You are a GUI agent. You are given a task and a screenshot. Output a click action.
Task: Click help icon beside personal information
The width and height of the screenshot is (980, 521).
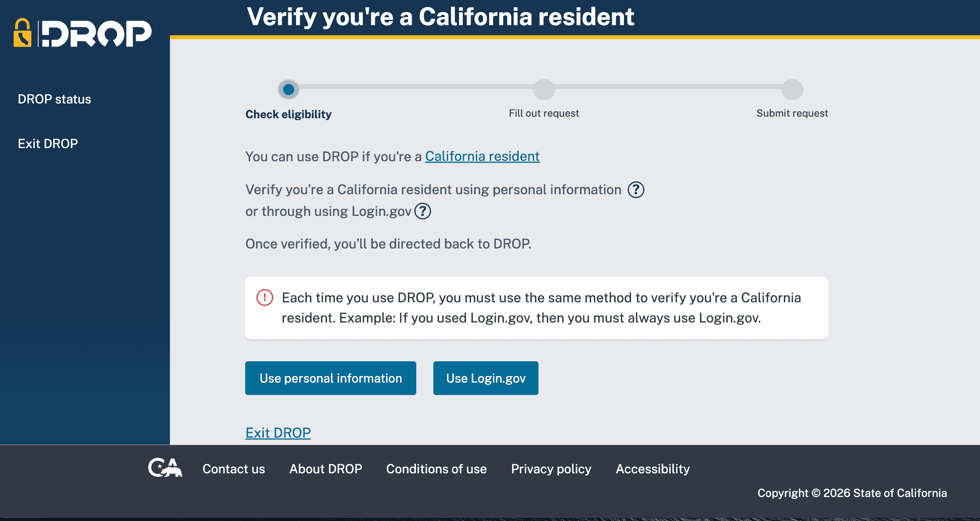tap(636, 190)
